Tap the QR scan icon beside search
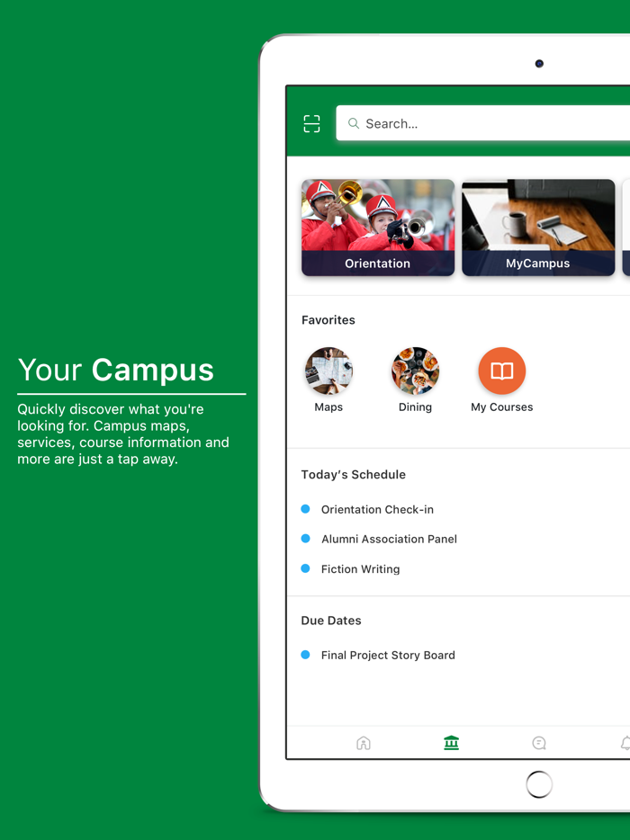The image size is (630, 840). coord(311,124)
